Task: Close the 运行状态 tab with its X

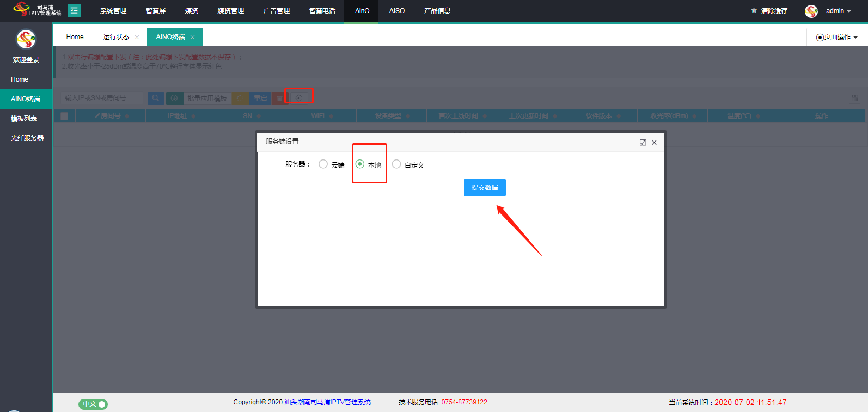Action: 137,37
